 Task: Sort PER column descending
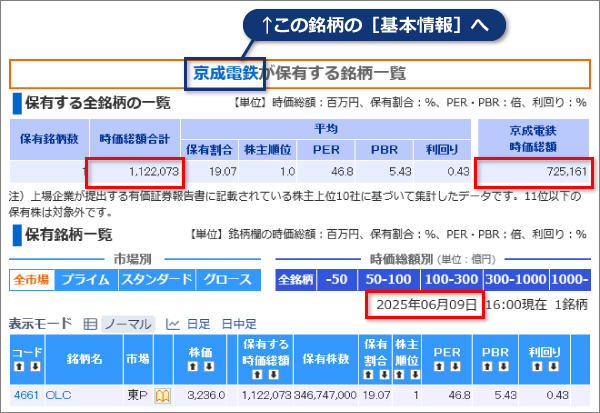click(x=455, y=367)
